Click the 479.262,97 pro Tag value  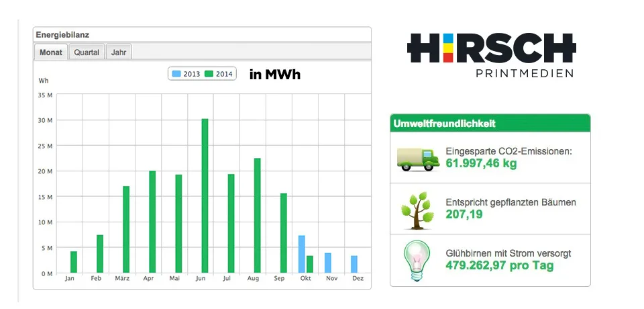coord(499,265)
